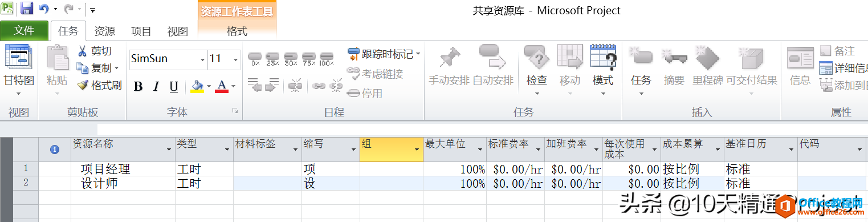This screenshot has width=868, height=222.
Task: Toggle Bold formatting
Action: 138,87
